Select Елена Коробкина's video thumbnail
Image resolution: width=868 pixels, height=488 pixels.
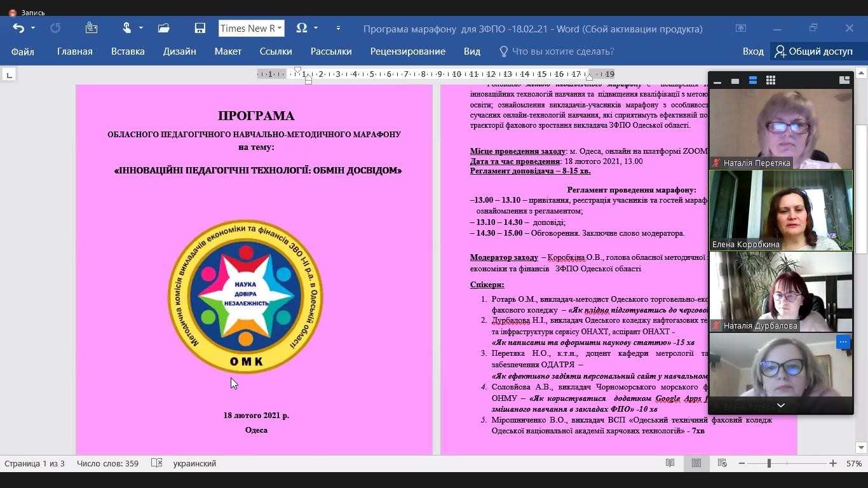[781, 210]
